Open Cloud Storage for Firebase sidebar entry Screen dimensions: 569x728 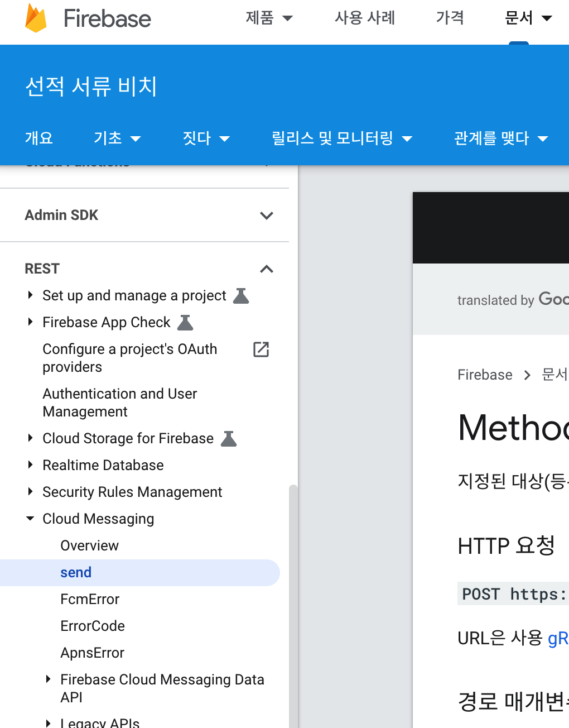point(128,438)
